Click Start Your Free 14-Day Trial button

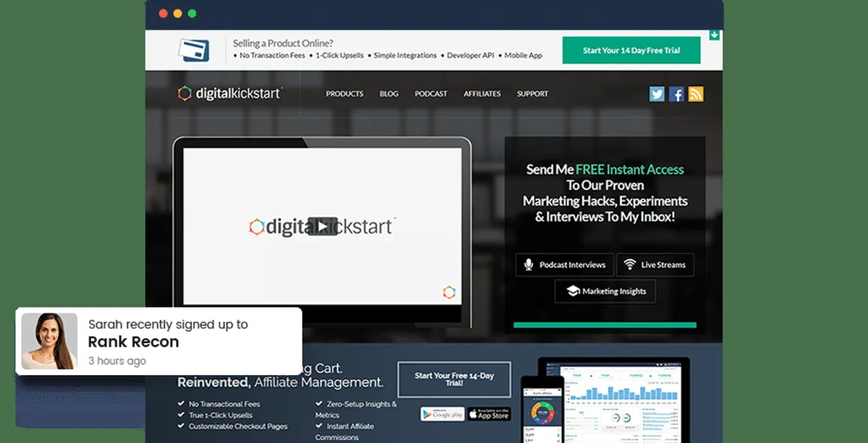[454, 379]
